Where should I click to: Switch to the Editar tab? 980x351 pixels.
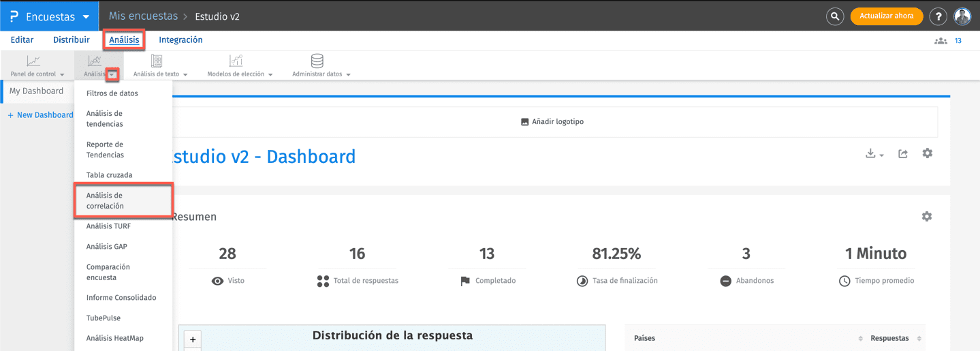(22, 40)
